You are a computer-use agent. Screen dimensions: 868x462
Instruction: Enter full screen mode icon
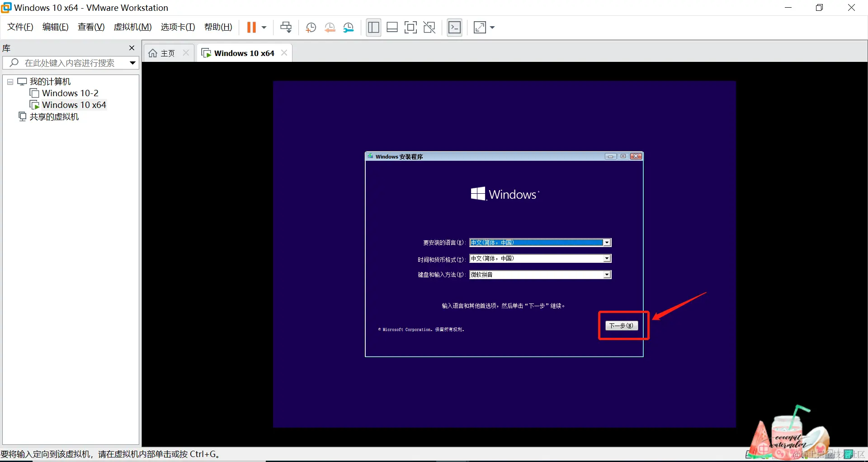(410, 28)
